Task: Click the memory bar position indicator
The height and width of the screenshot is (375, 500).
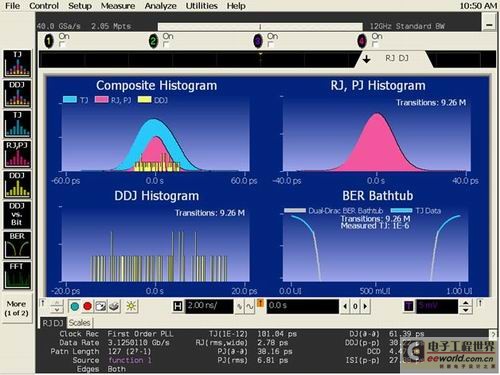Action: [260, 27]
